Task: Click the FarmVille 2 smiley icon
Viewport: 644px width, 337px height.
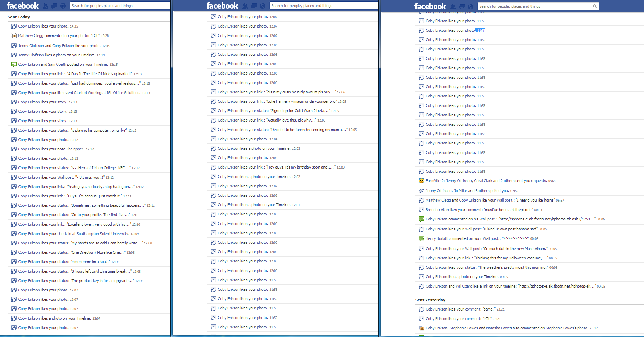Action: [x=421, y=181]
